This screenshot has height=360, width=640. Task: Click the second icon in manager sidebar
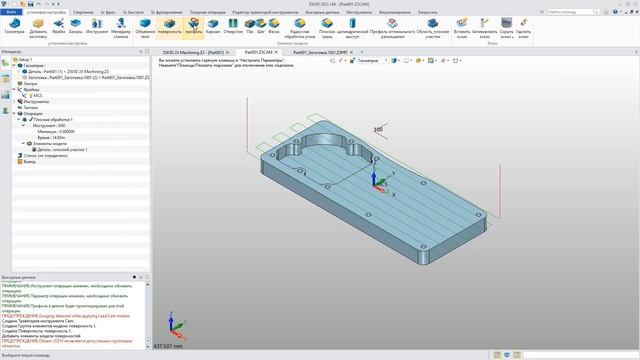point(5,79)
